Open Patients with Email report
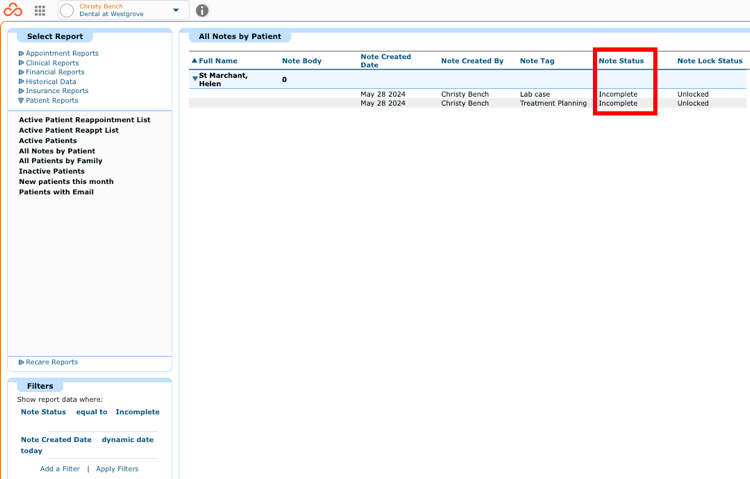 [56, 192]
